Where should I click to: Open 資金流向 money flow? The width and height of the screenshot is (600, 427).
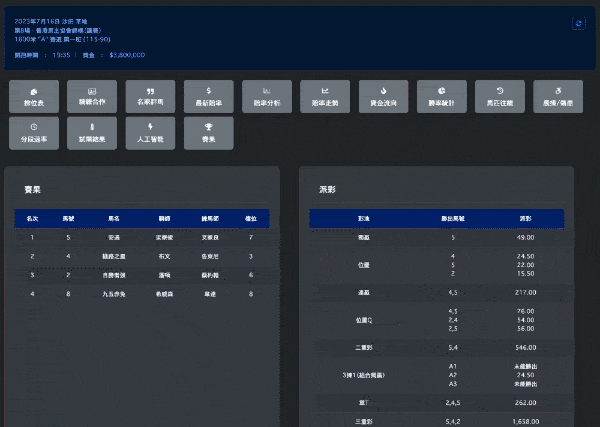coord(384,96)
